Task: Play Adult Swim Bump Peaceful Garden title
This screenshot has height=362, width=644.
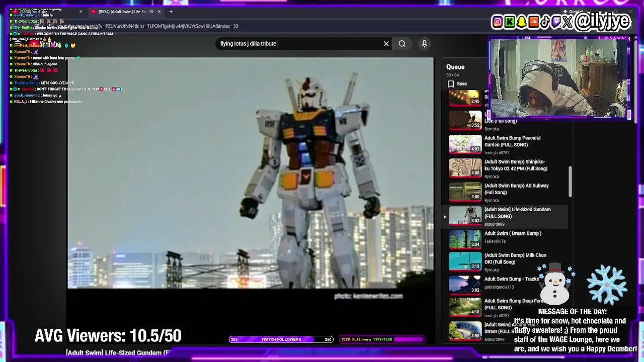Action: click(x=512, y=141)
